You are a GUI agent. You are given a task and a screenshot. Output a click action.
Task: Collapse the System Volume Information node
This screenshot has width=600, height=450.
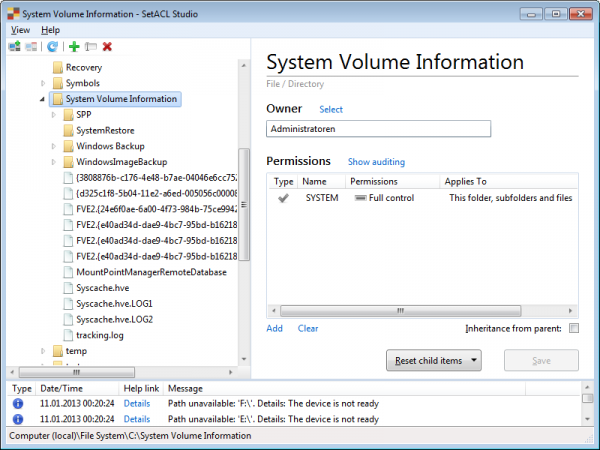click(x=42, y=99)
